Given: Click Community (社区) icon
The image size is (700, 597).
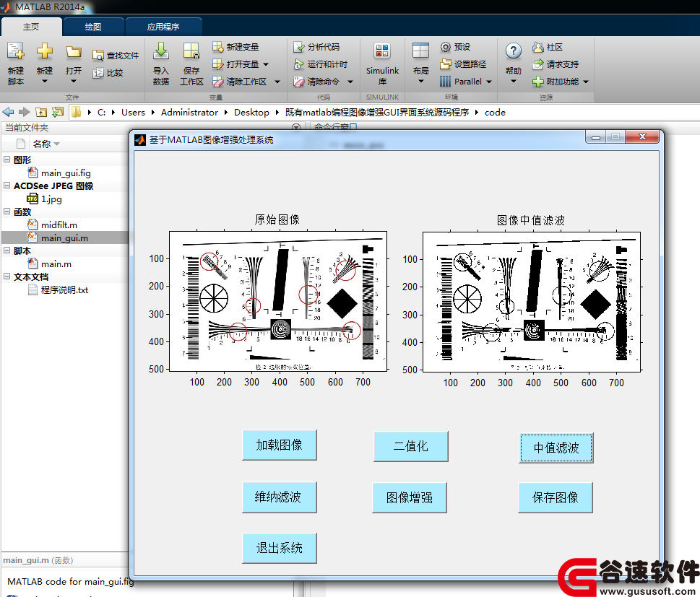Looking at the screenshot, I should [538, 47].
